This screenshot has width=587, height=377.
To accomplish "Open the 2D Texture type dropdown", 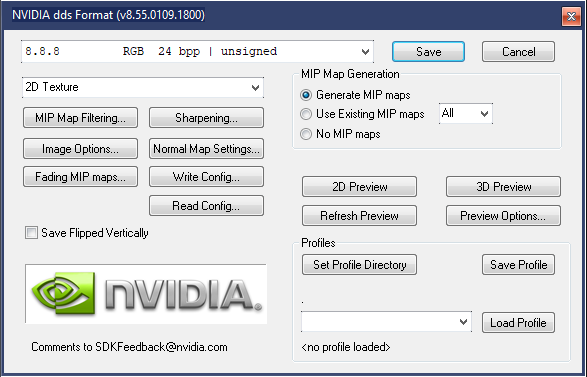I will point(143,87).
